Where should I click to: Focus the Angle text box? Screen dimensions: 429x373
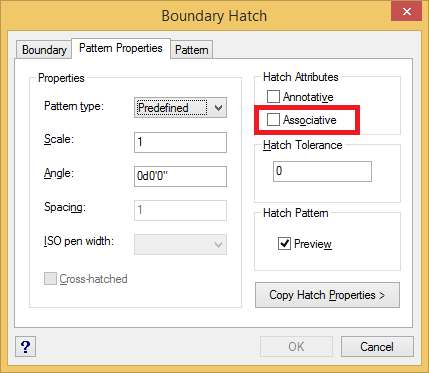click(x=180, y=176)
